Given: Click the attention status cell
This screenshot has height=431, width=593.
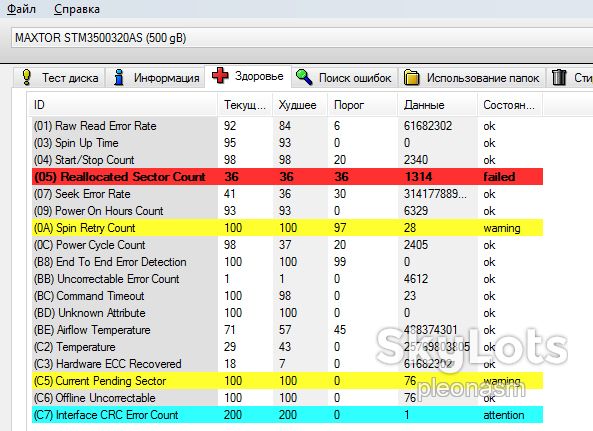Looking at the screenshot, I should click(504, 415).
